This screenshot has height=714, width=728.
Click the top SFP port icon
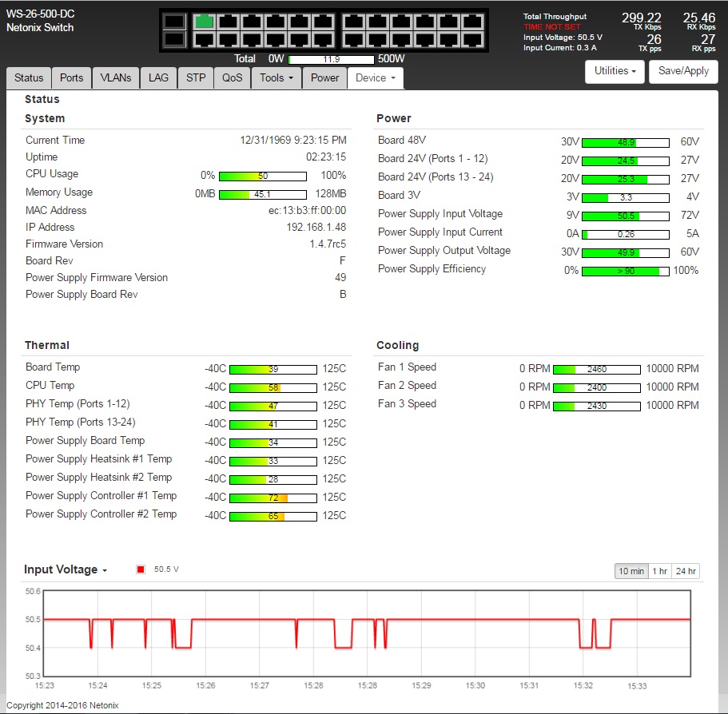(173, 22)
